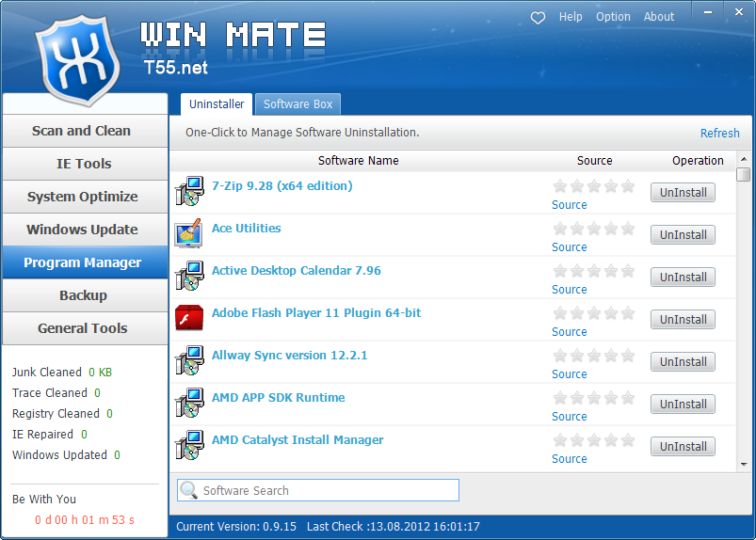Click the AMD APP SDK Runtime name
This screenshot has height=540, width=756.
pos(278,398)
